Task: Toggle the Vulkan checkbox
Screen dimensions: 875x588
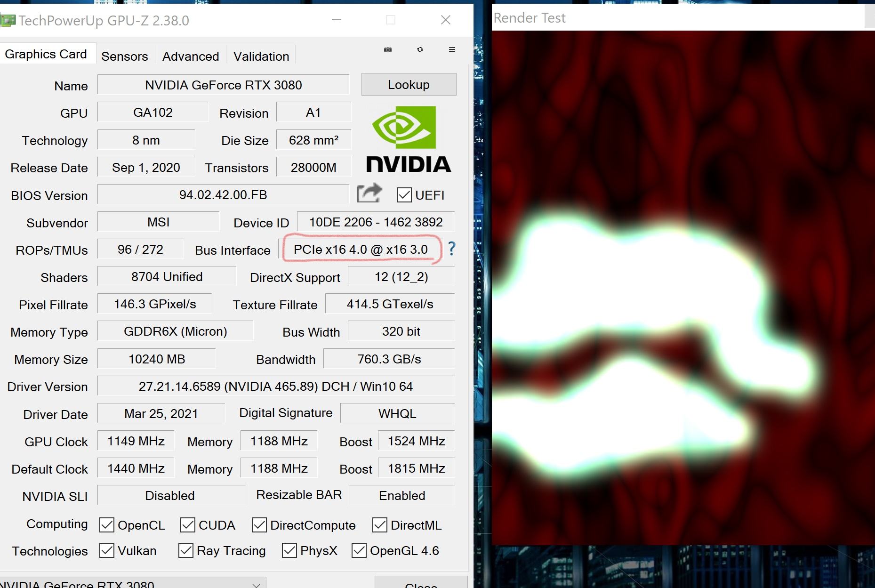Action: [107, 550]
